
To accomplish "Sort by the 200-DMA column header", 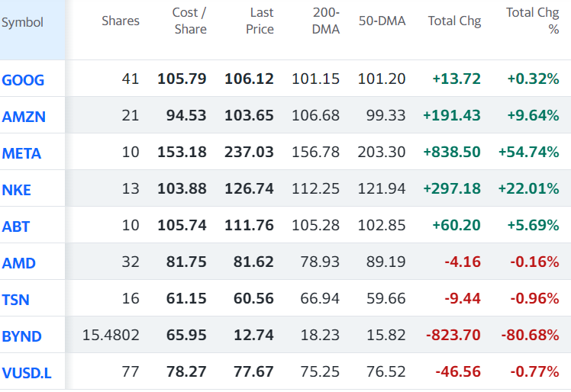I will click(x=325, y=21).
